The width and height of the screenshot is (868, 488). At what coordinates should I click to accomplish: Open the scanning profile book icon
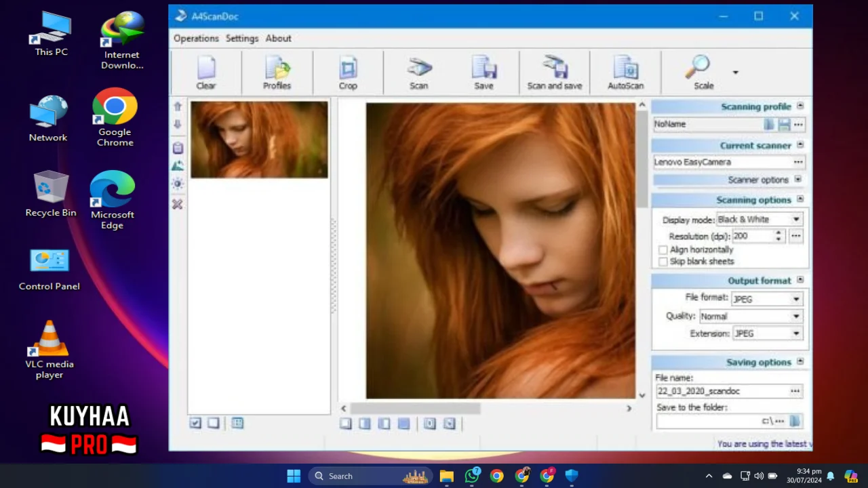click(769, 124)
